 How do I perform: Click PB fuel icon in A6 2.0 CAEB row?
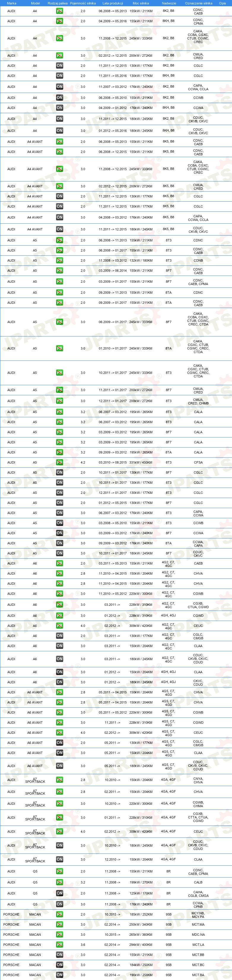click(x=60, y=563)
